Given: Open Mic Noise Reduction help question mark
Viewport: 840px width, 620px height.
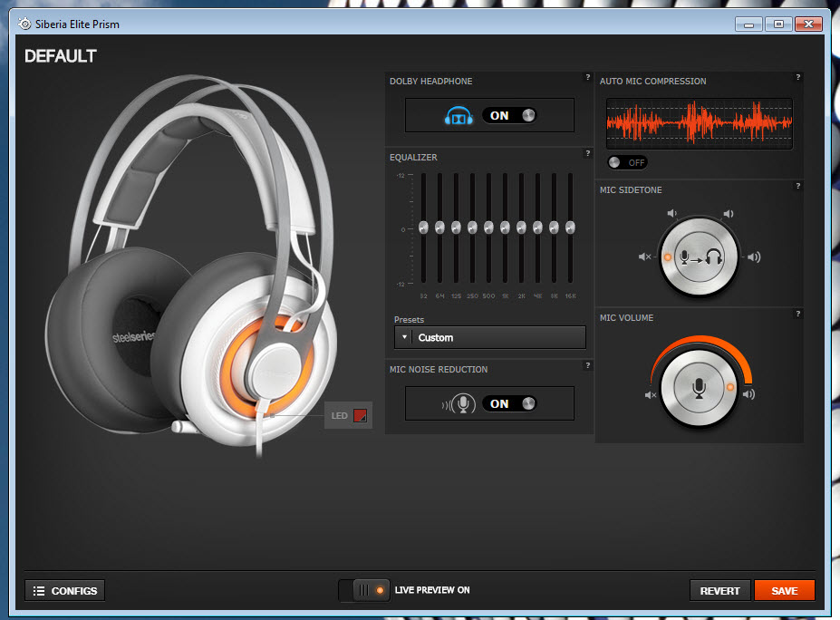Looking at the screenshot, I should [588, 365].
